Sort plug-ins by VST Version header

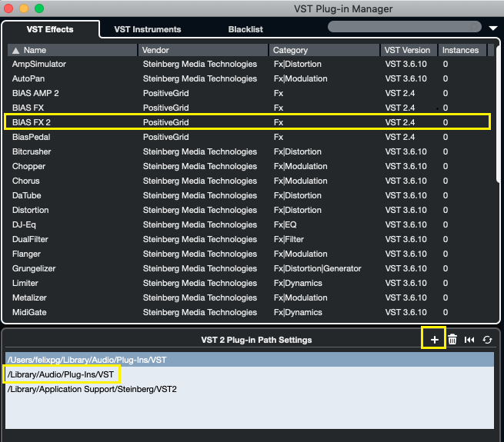[409, 50]
